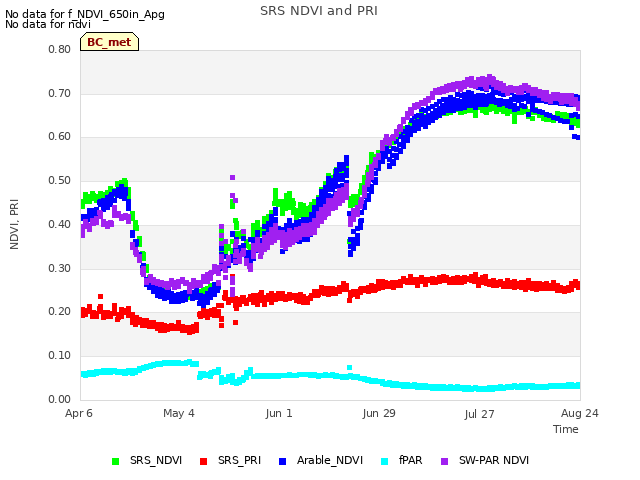Screen dimensions: 640x480
Task: Click the Aug 24 x-axis tick label
Action: (x=580, y=413)
